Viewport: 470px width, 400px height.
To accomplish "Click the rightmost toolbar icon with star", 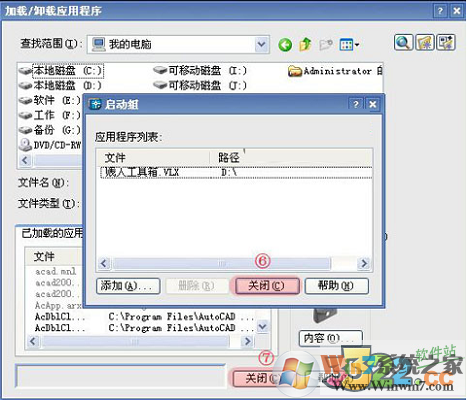I will [446, 43].
